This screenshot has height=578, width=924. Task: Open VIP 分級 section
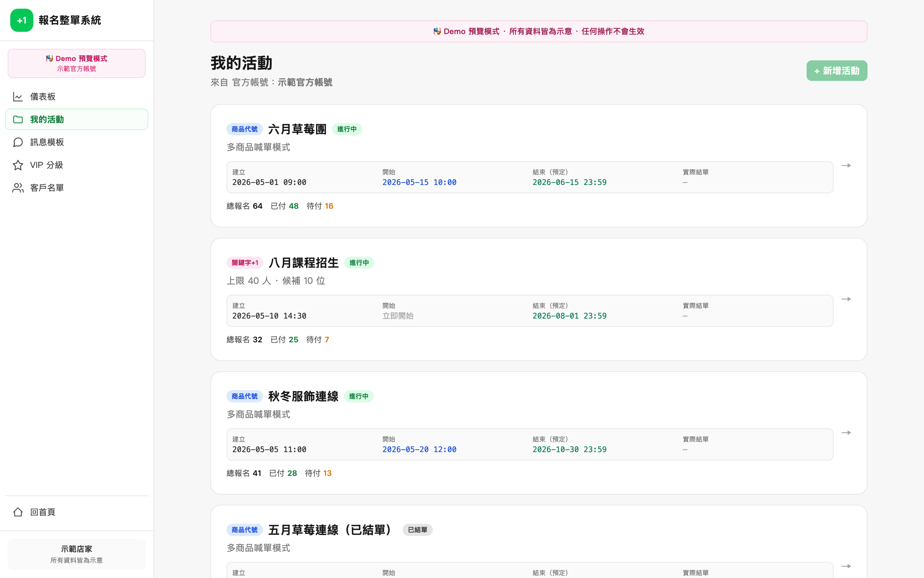point(77,165)
